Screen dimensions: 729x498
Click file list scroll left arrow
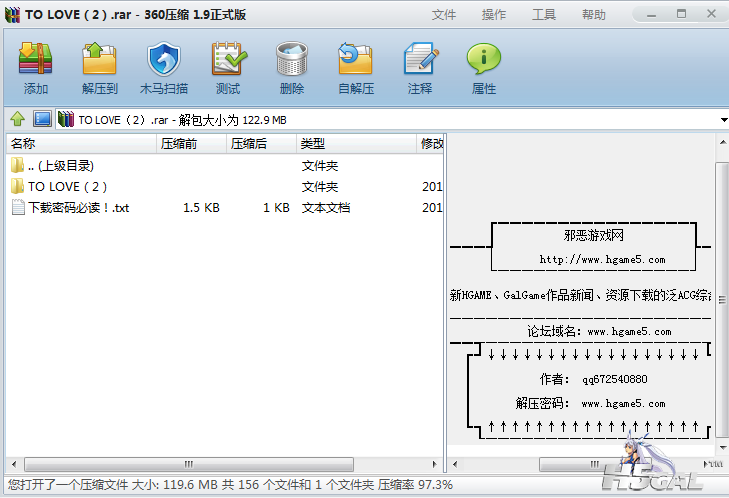point(14,464)
